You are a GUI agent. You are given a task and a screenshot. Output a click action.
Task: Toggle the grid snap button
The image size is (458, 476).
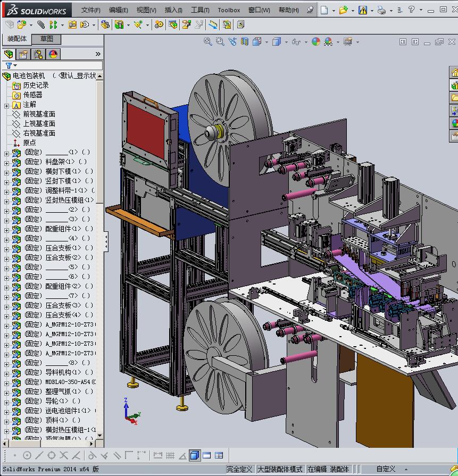[x=170, y=455]
